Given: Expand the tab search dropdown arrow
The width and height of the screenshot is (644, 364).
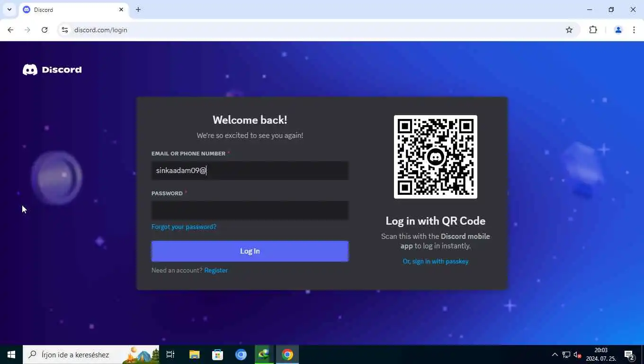Looking at the screenshot, I should click(9, 9).
